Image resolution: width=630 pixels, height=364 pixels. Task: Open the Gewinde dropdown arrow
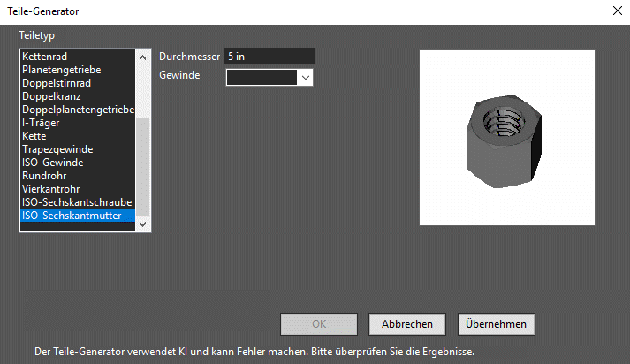click(x=306, y=78)
